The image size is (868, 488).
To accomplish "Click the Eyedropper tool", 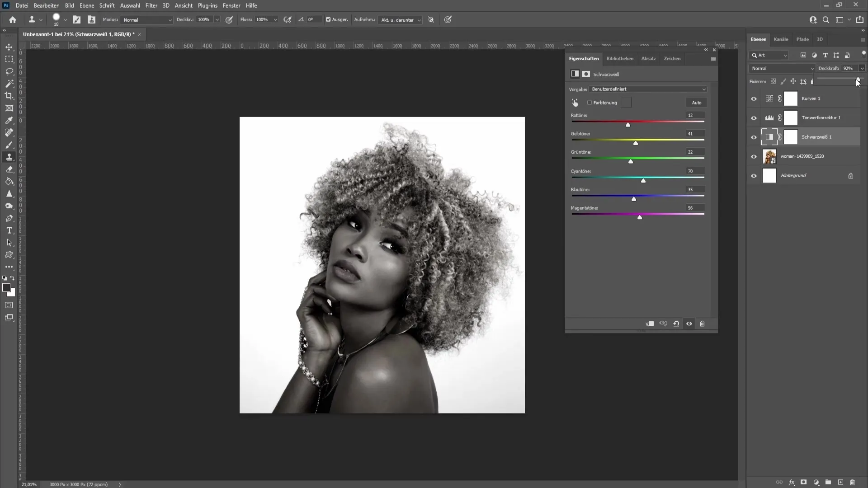I will [9, 120].
